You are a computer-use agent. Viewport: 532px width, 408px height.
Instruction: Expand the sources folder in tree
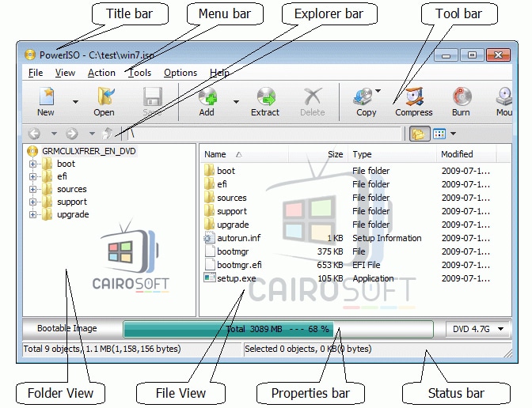(x=32, y=189)
